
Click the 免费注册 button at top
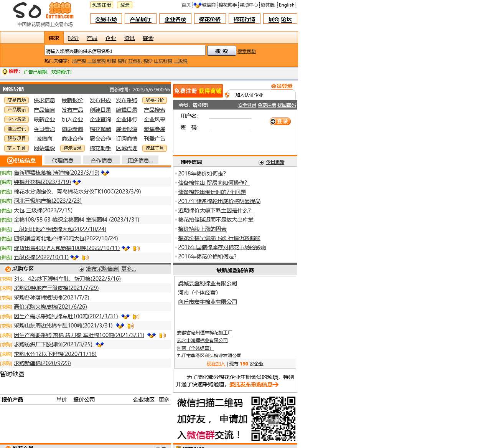coord(101,5)
